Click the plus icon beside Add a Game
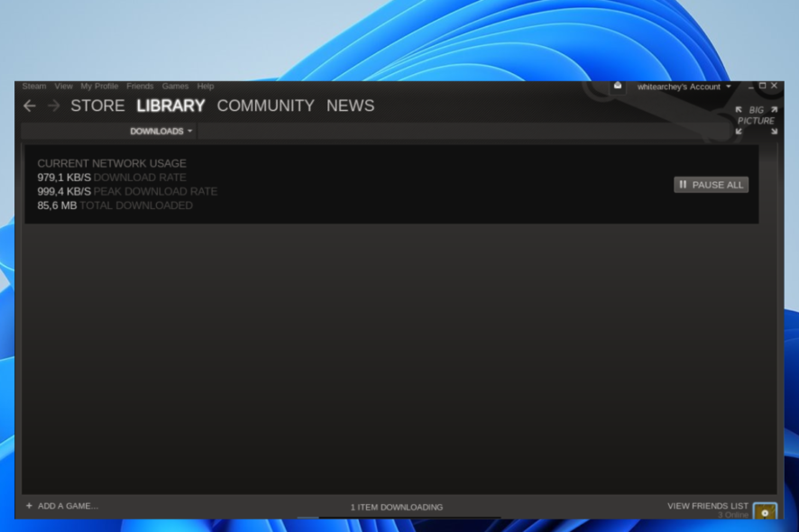 (x=29, y=506)
